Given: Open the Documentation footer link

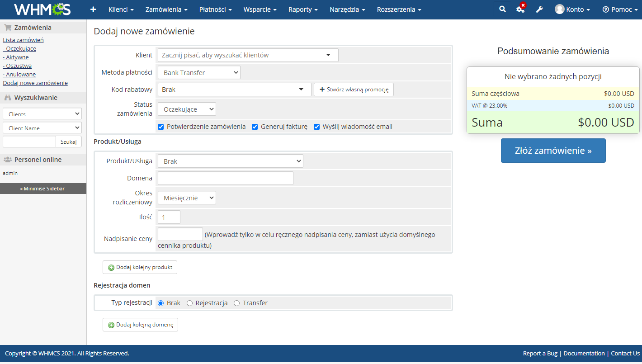Looking at the screenshot, I should tap(584, 354).
